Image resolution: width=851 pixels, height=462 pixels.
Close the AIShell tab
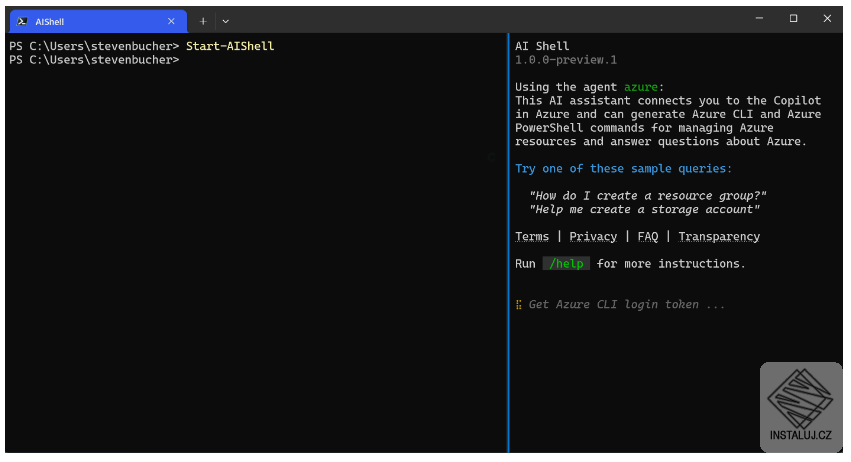click(171, 21)
